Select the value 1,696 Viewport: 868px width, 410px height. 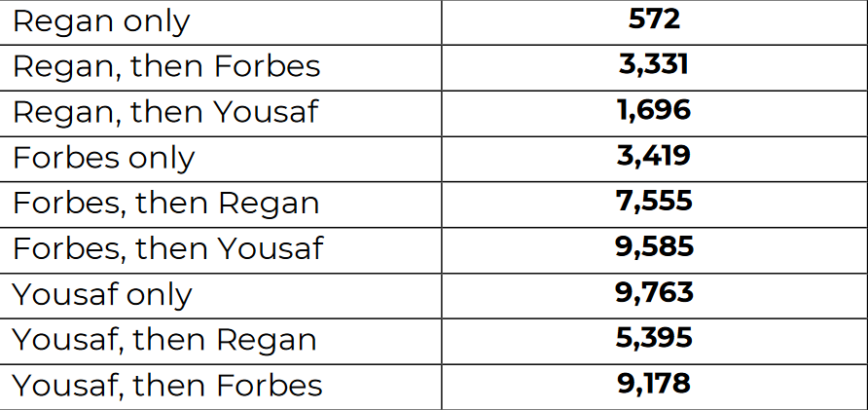click(654, 110)
